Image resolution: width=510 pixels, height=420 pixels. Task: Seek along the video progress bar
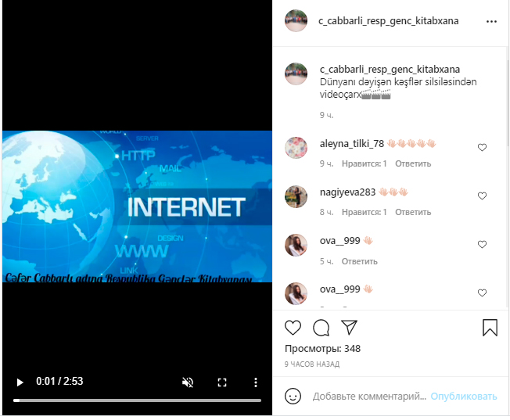[x=137, y=400]
